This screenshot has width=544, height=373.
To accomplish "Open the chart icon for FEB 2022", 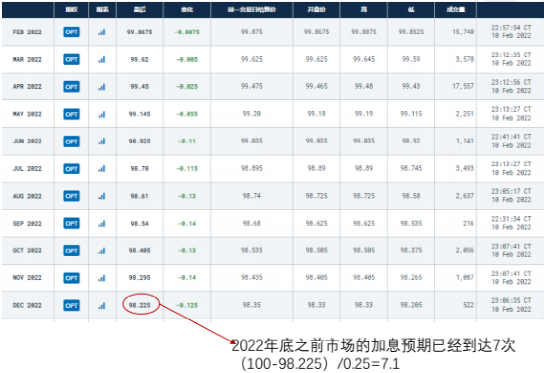I will pyautogui.click(x=102, y=32).
